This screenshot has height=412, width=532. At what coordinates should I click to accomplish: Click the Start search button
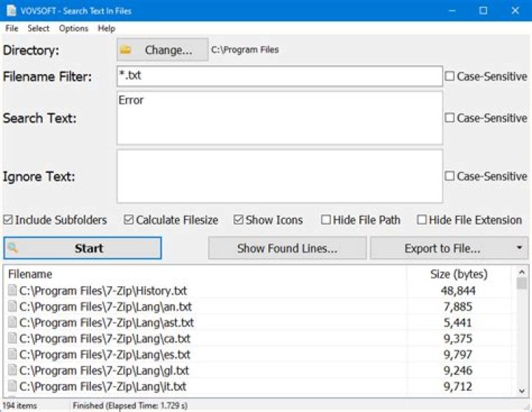[x=83, y=248]
